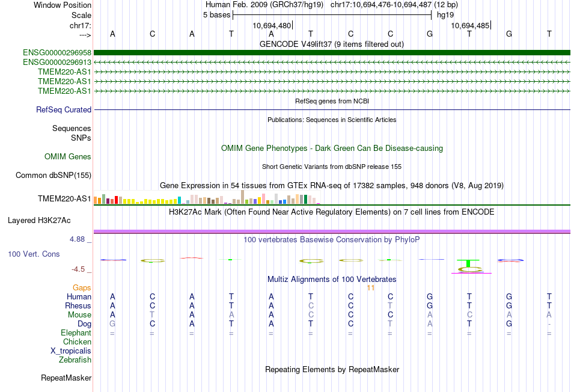Open Publications: Sequences in Scientific Articles title

(332, 120)
